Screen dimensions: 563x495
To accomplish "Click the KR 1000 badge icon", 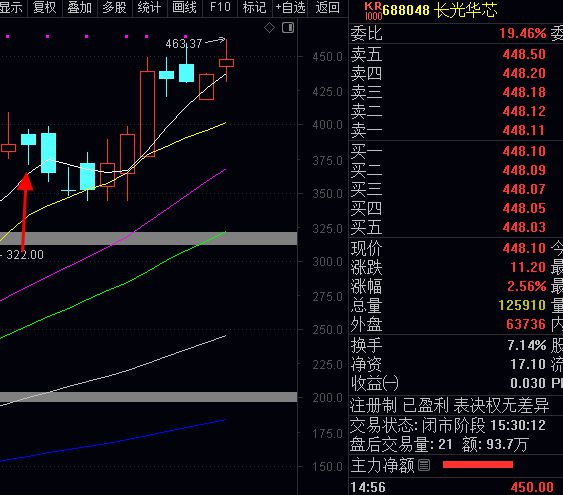I will (x=373, y=11).
